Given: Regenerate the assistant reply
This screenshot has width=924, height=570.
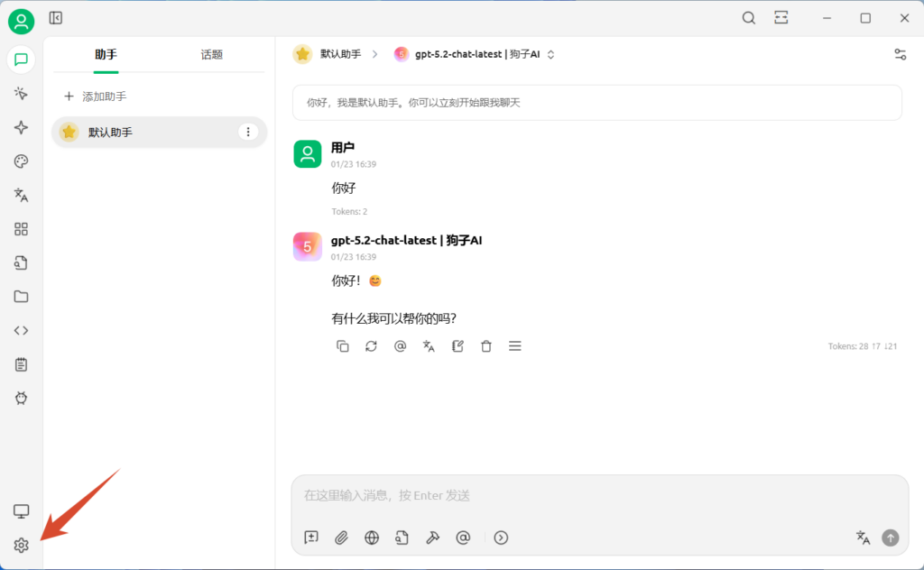Looking at the screenshot, I should tap(371, 346).
